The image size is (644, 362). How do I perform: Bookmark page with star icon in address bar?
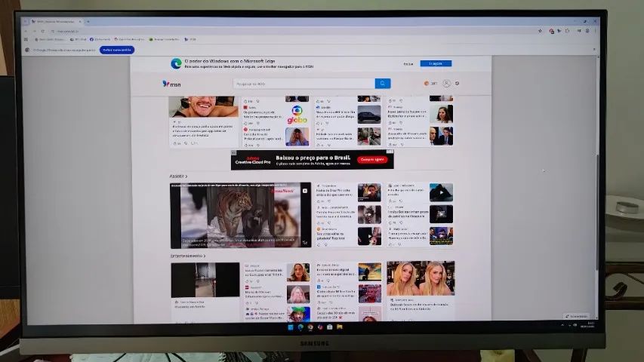540,31
